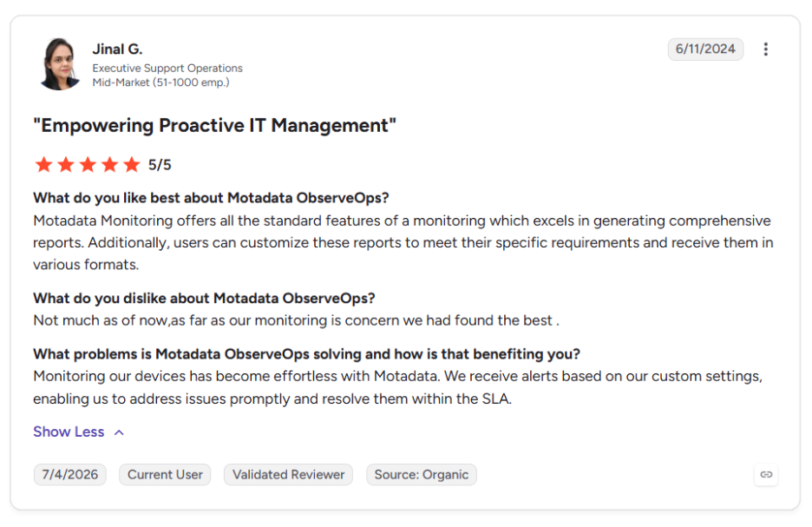The height and width of the screenshot is (527, 812).
Task: Copy review link via chain icon
Action: pyautogui.click(x=766, y=474)
